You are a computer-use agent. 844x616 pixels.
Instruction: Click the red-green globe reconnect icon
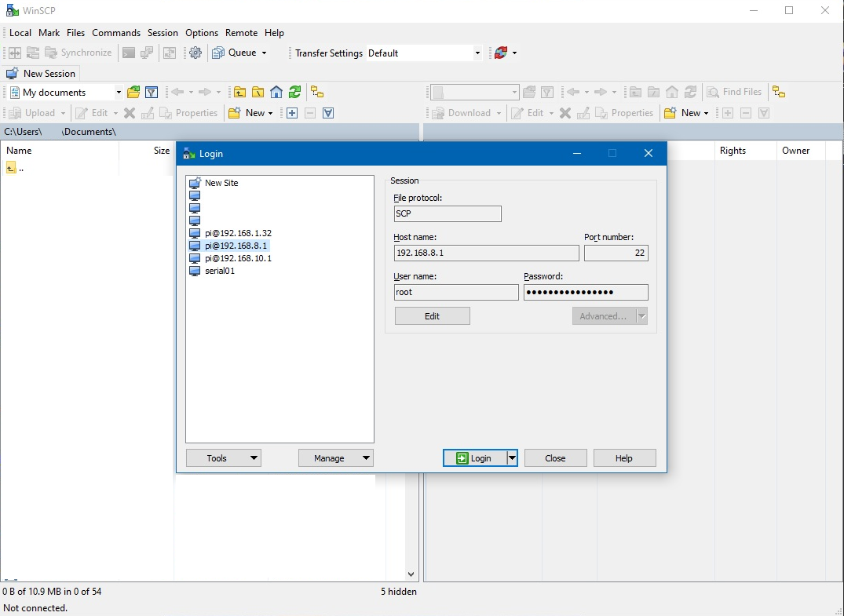coord(501,53)
